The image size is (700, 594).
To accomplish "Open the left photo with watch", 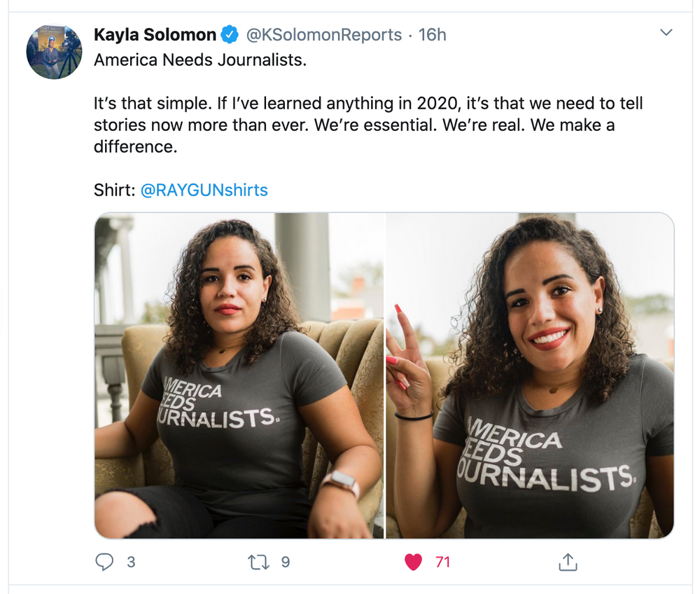I will (x=239, y=375).
